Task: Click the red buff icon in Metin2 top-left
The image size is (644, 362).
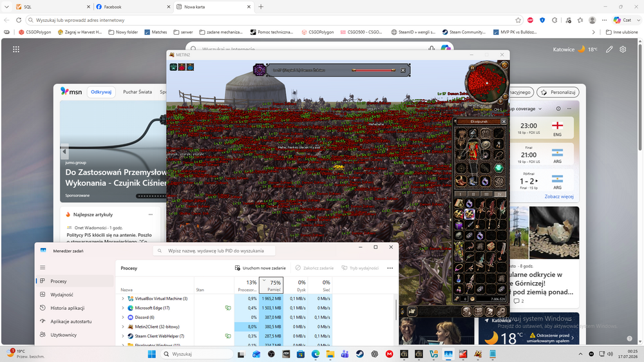Action: pyautogui.click(x=182, y=67)
